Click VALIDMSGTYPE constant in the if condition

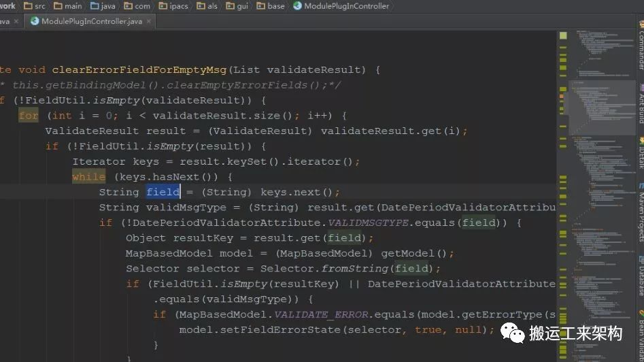[x=368, y=223]
